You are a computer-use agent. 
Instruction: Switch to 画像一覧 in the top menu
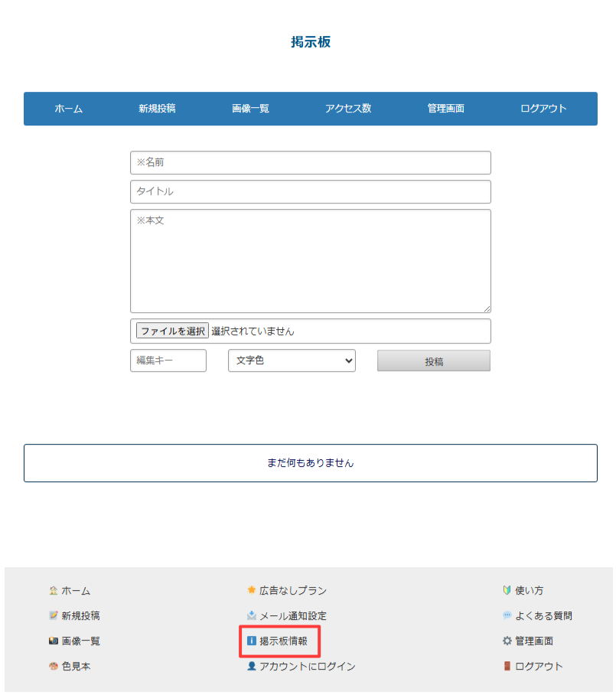[x=250, y=109]
